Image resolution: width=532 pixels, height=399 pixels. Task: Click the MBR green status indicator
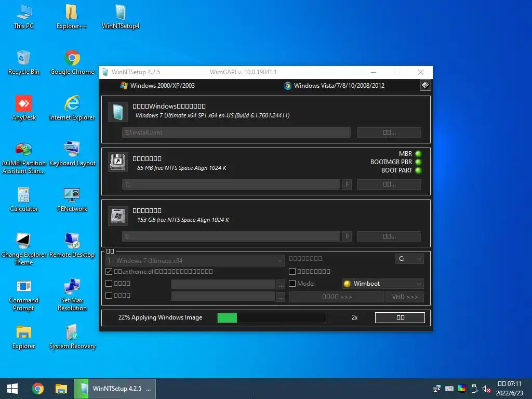tap(418, 154)
